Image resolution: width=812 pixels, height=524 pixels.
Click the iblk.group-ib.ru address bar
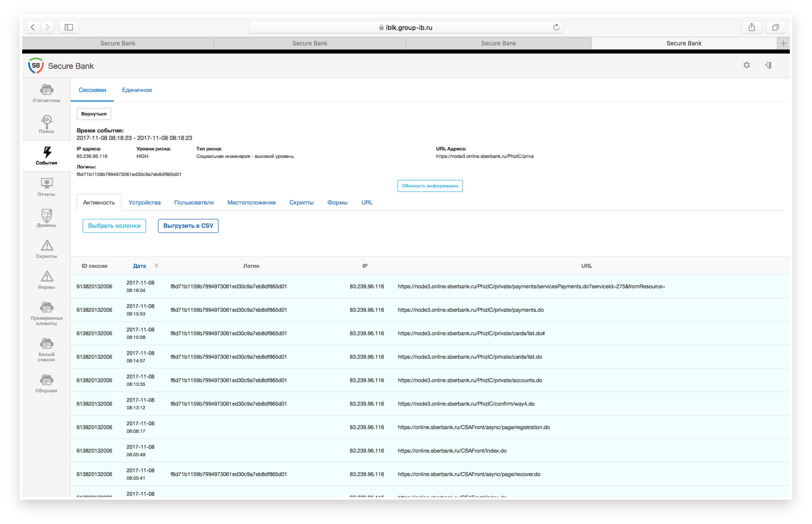pyautogui.click(x=405, y=28)
